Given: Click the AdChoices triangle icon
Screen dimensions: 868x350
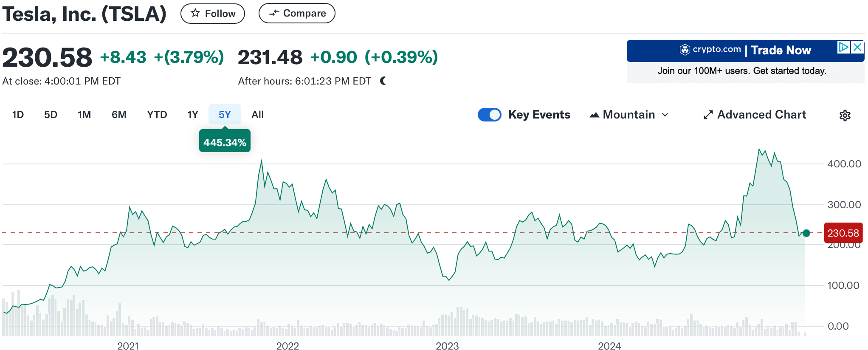Looking at the screenshot, I should pos(844,47).
